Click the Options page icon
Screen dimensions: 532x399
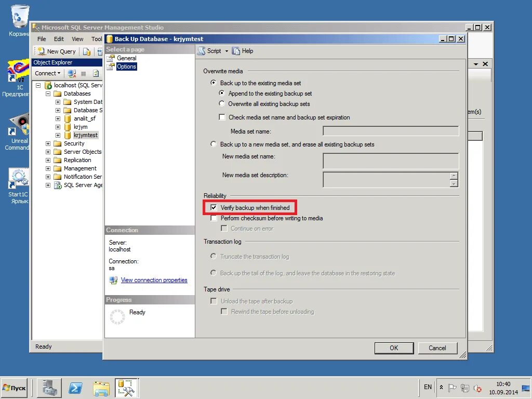coord(111,66)
